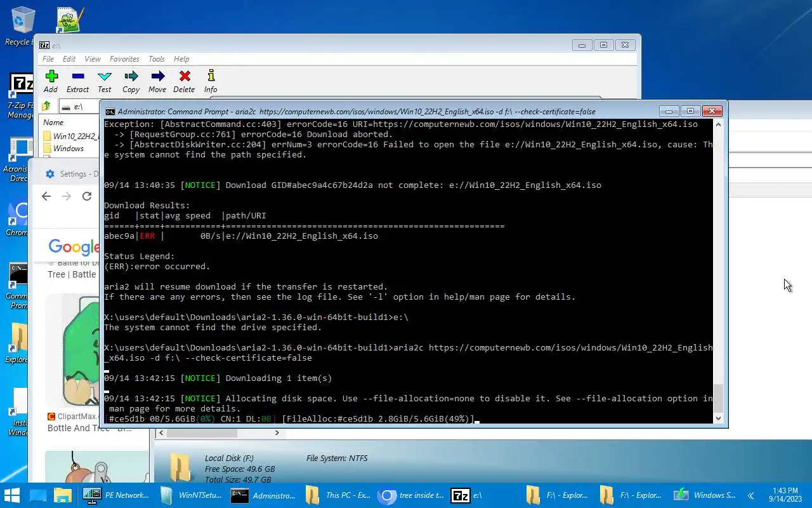Image resolution: width=812 pixels, height=508 pixels.
Task: Open the 7-Zip File Manager desktop icon
Action: [20, 97]
